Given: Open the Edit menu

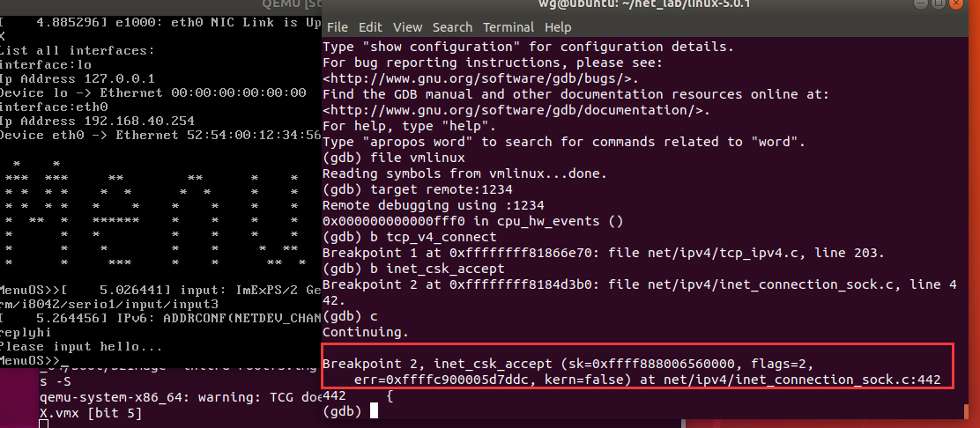Looking at the screenshot, I should coord(370,27).
